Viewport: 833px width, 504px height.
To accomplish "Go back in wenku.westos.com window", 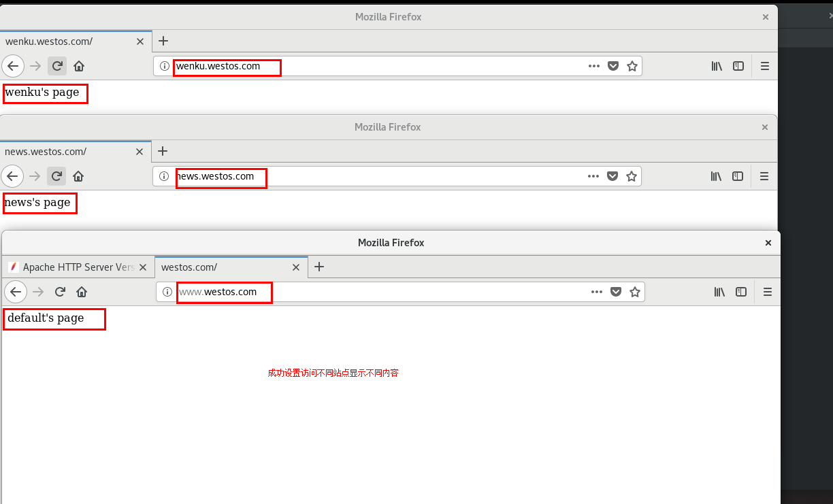I will tap(13, 66).
